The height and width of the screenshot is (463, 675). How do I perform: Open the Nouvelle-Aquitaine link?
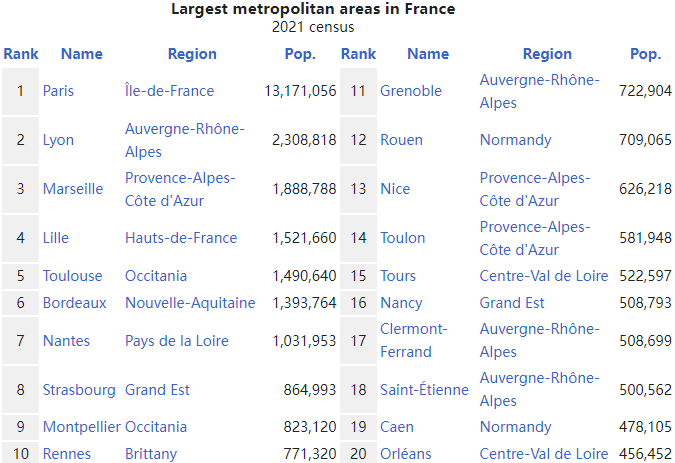pyautogui.click(x=190, y=303)
